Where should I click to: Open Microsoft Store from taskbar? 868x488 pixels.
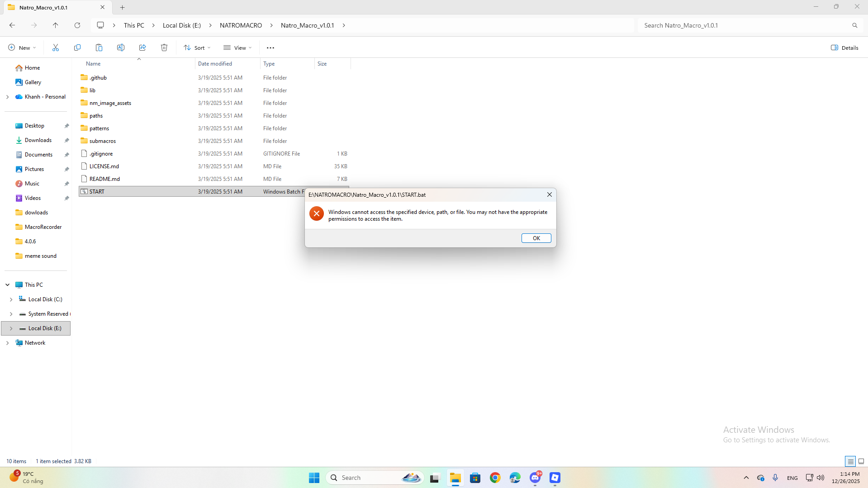click(475, 478)
